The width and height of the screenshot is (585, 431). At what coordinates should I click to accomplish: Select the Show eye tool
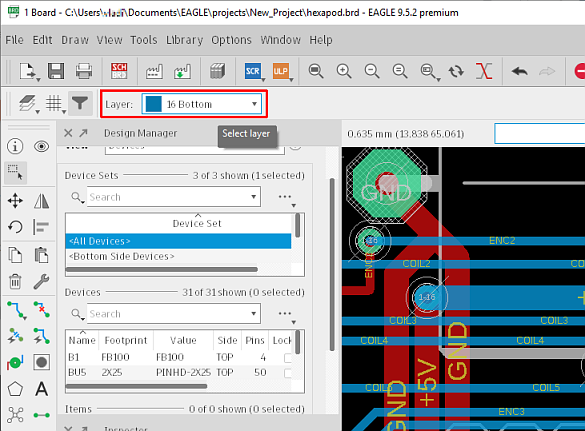click(41, 146)
